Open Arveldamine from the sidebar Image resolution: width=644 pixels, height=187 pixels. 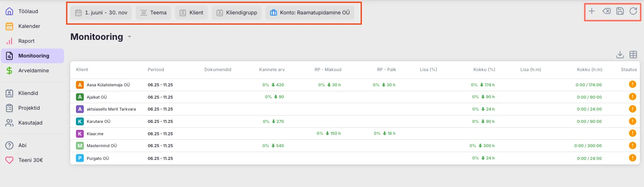33,71
